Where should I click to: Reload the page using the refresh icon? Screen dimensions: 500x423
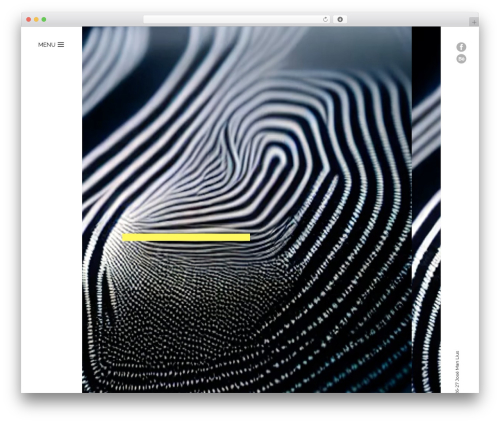(x=325, y=20)
